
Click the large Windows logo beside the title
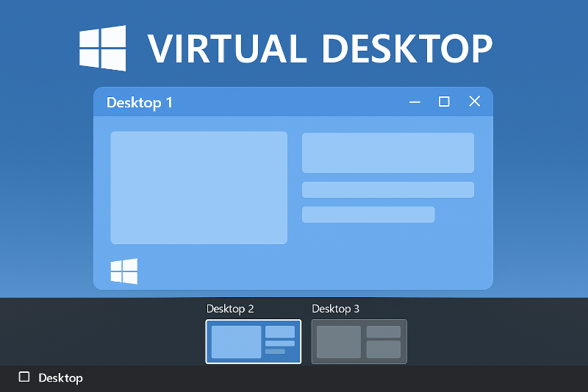(102, 48)
